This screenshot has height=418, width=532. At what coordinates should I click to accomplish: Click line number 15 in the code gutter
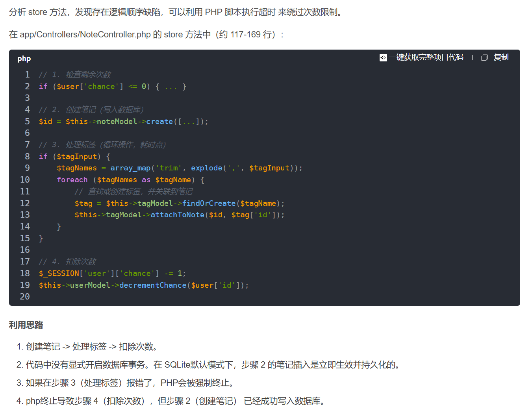coord(25,239)
